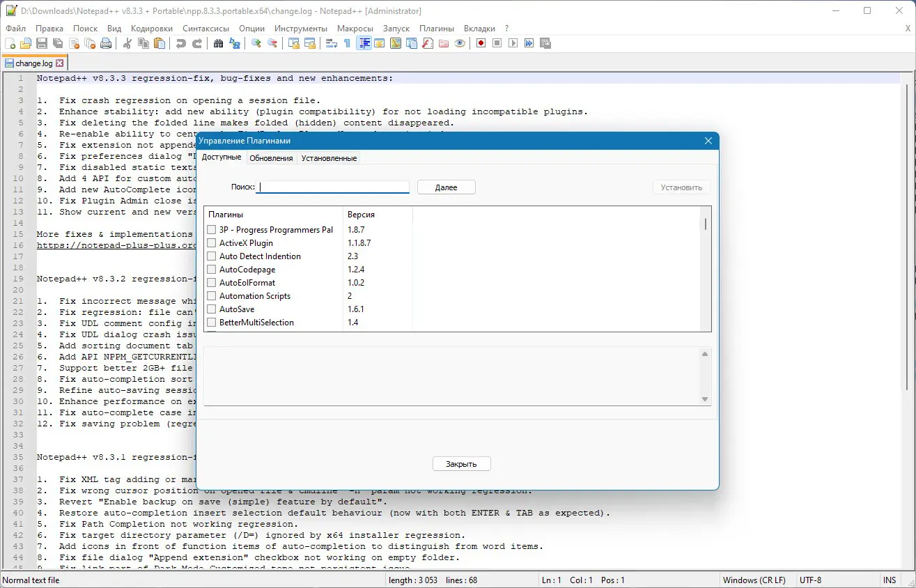Screen dimensions: 916x588
Task: Click the UTF-8 encoding status entry
Action: tap(811, 580)
